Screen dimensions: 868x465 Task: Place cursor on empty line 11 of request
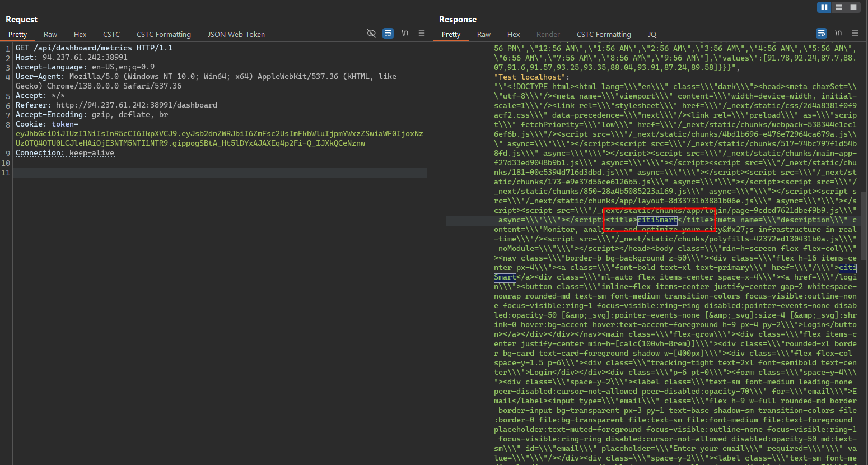[220, 173]
